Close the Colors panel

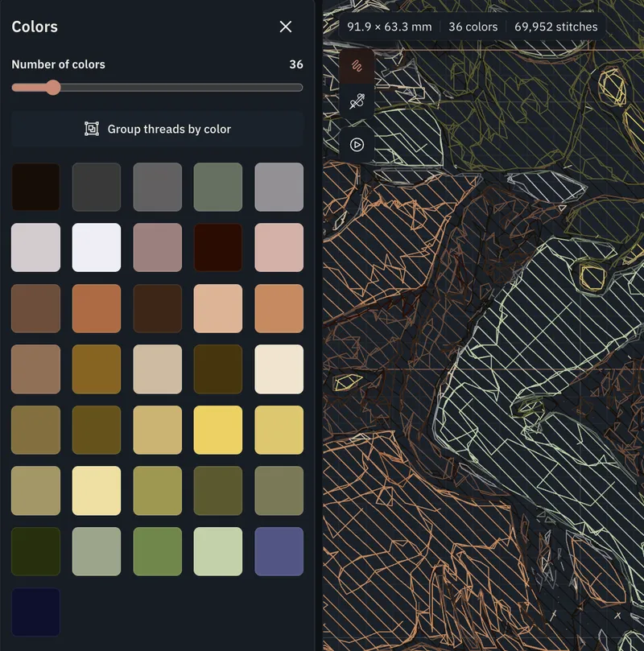pos(286,27)
